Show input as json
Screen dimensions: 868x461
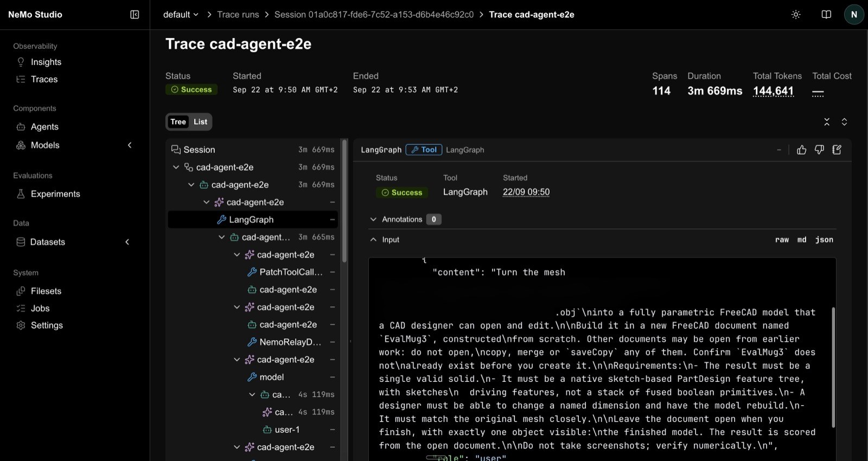[824, 240]
